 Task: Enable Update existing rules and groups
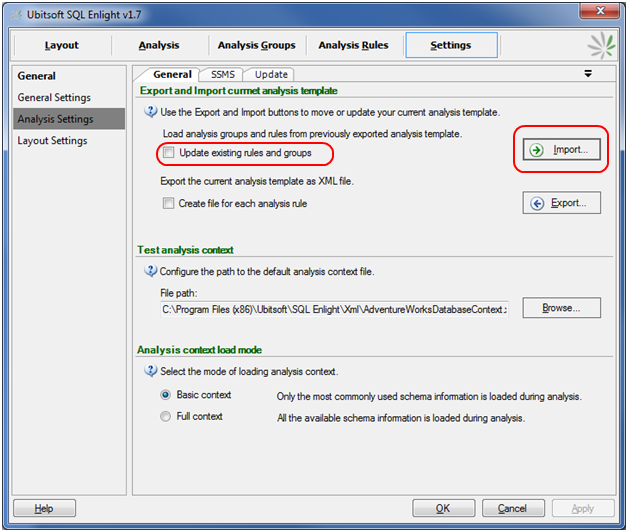169,153
